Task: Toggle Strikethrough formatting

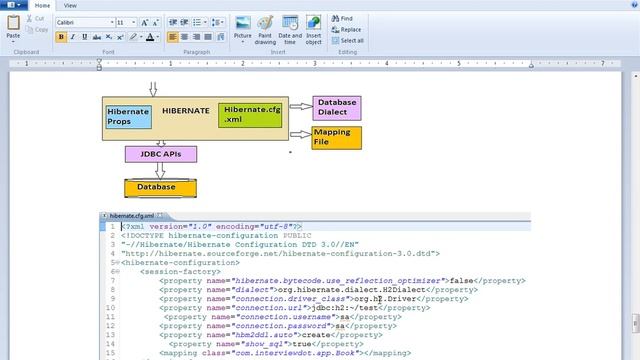Action: click(97, 37)
